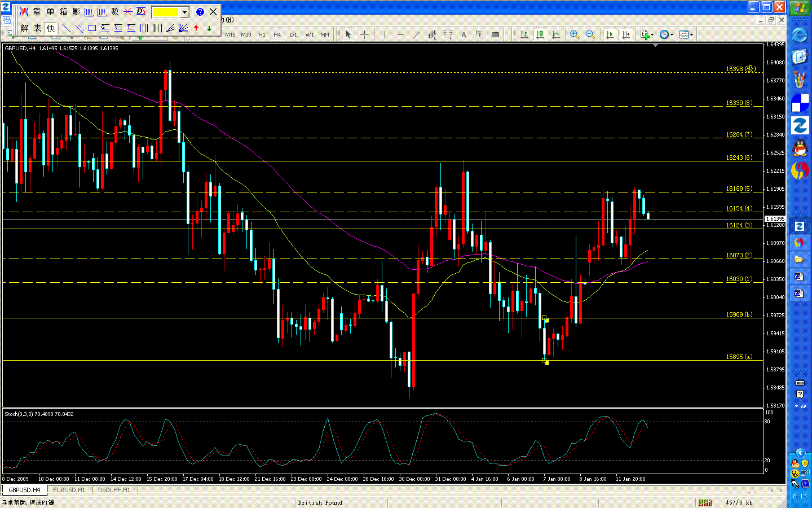
Task: Click the 单 button in floating toolbar
Action: point(50,12)
